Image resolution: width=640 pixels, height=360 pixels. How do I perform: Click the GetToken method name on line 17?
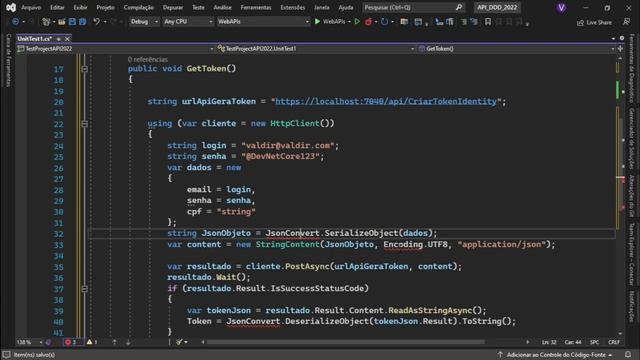tap(207, 69)
